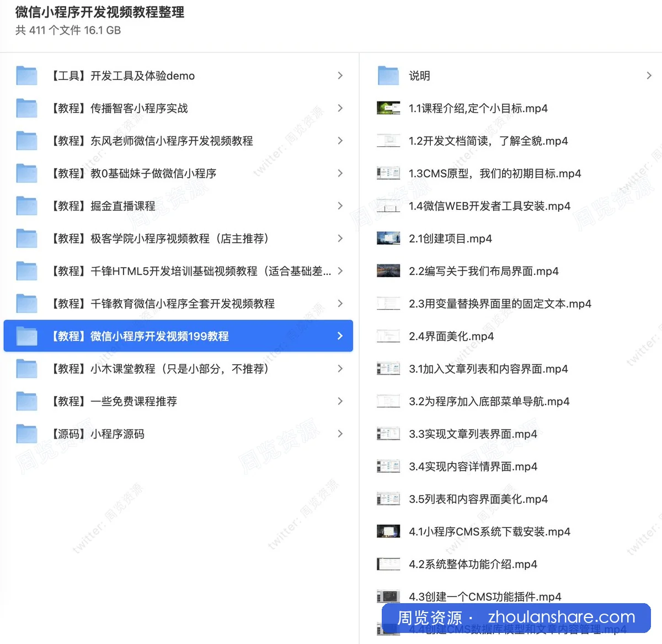Select 【教程】极客学院小程序视频教程 folder name
The image size is (662, 644).
tap(160, 238)
